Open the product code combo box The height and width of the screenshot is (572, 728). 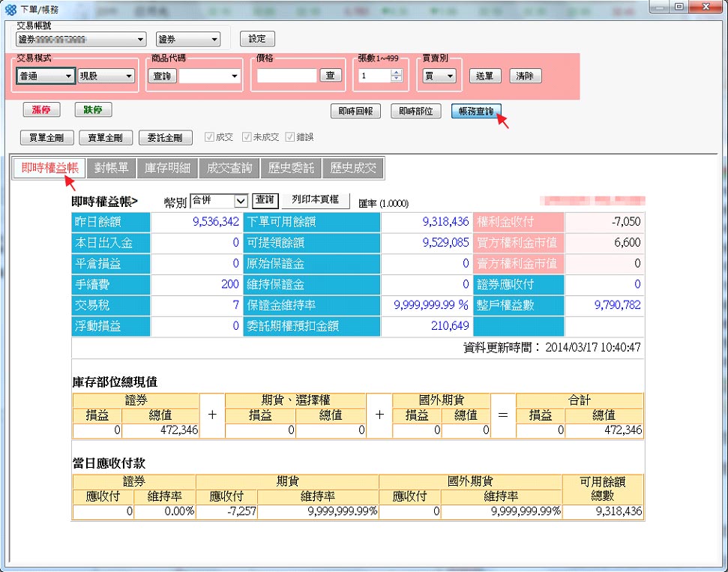click(210, 76)
